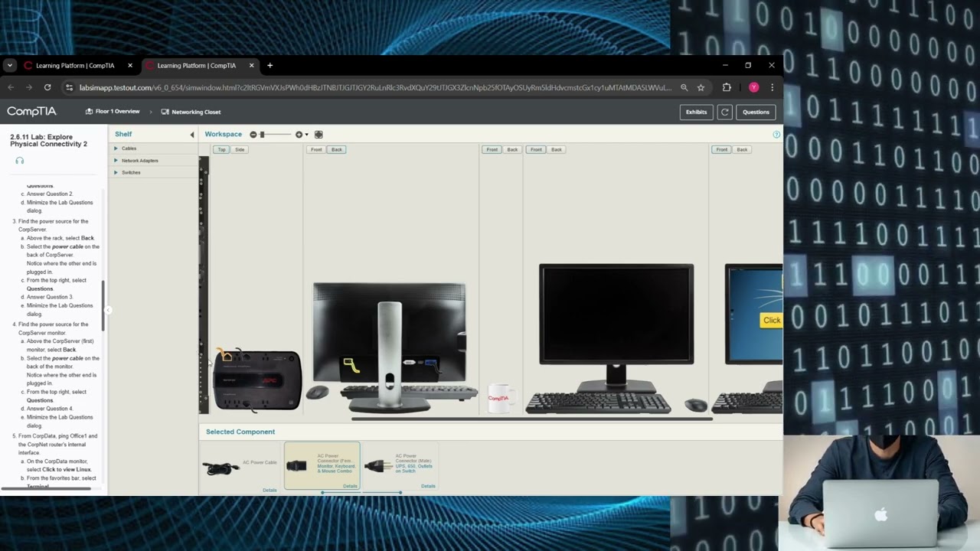
Task: Collapse the Shelf panel arrow
Action: pyautogui.click(x=192, y=135)
